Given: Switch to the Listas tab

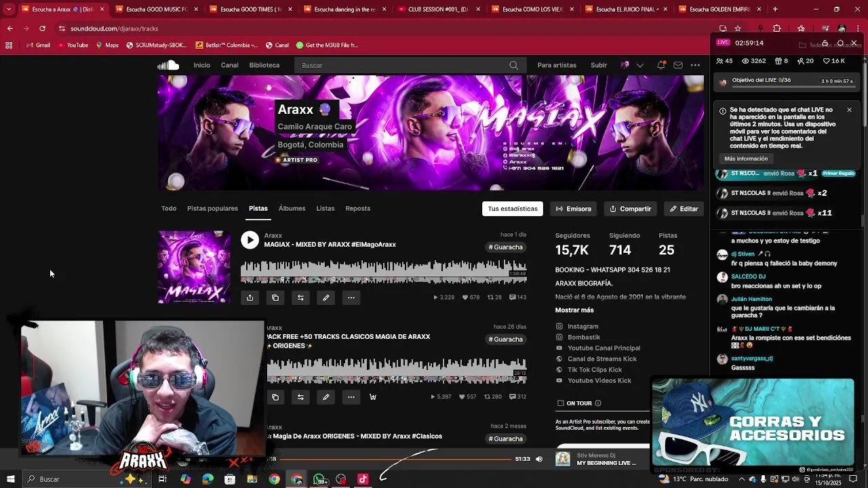Looking at the screenshot, I should [325, 209].
